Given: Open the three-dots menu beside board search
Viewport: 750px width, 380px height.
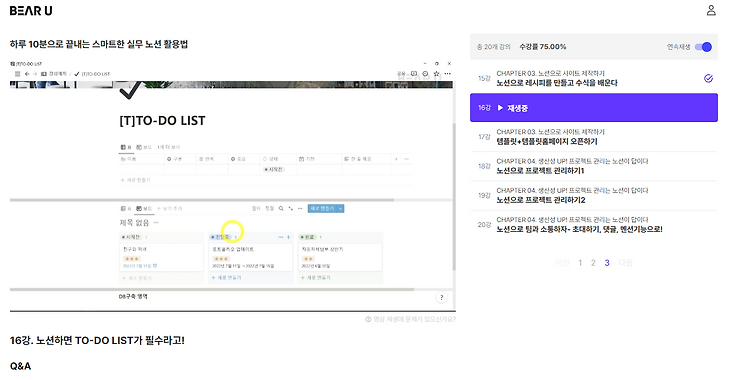Looking at the screenshot, I should point(300,209).
